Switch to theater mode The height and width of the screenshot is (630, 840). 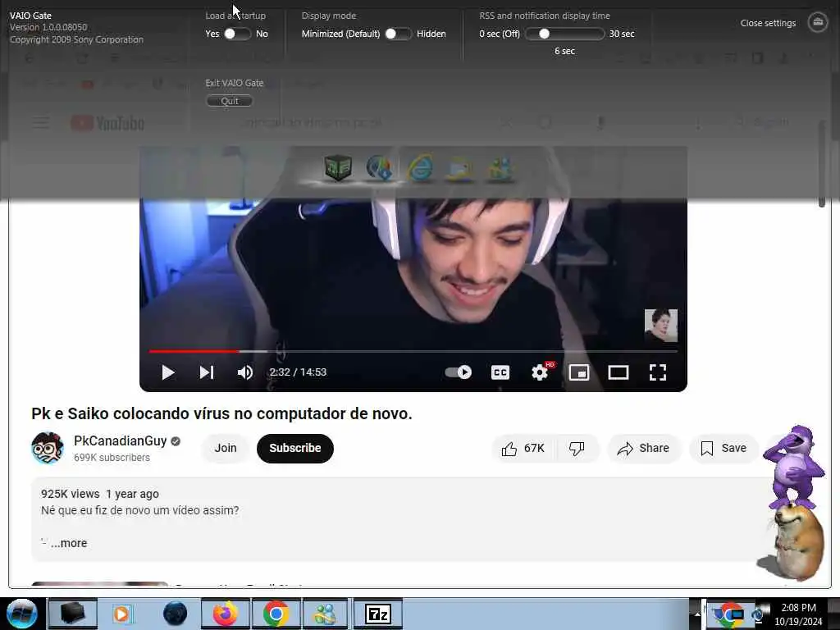(x=619, y=372)
